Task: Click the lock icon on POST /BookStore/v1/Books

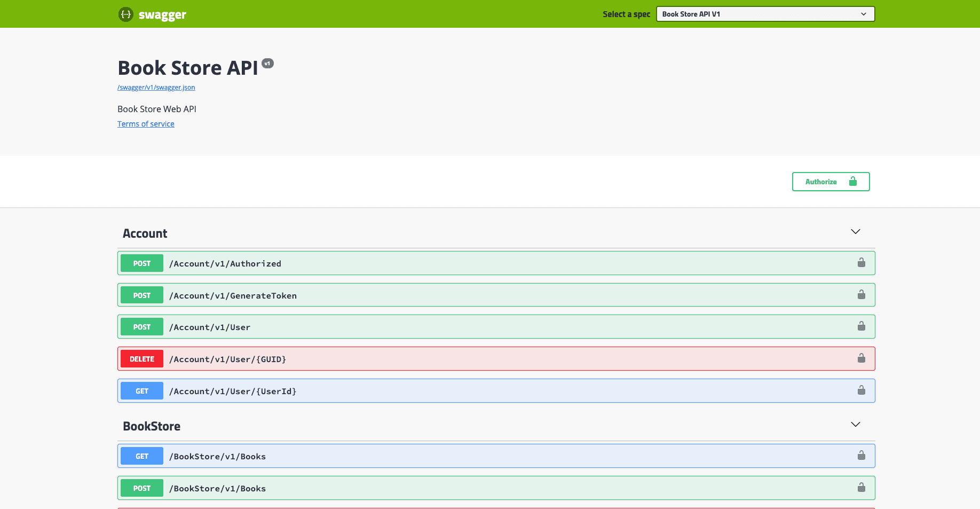Action: (861, 487)
